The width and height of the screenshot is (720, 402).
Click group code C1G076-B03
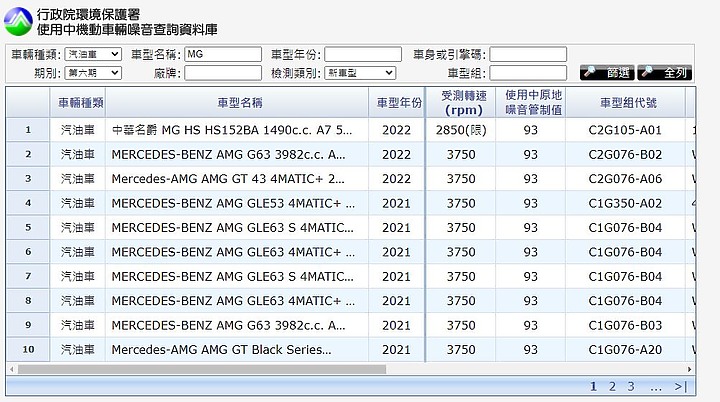625,325
